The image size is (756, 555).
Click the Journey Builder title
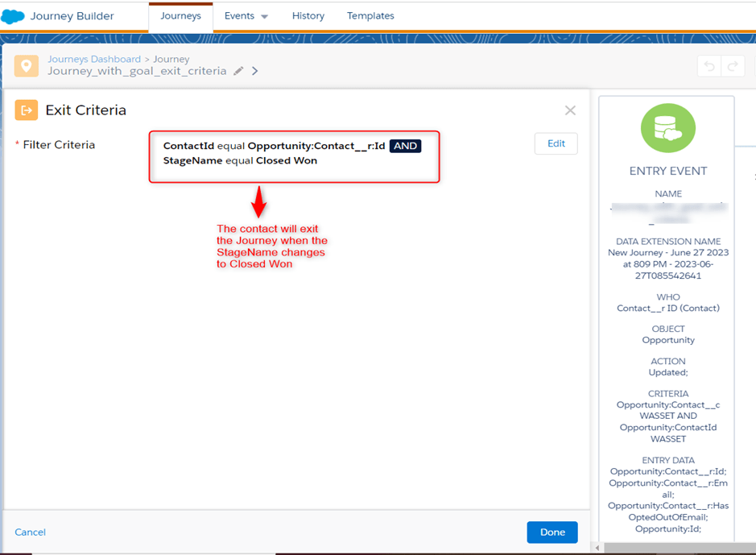pos(72,16)
